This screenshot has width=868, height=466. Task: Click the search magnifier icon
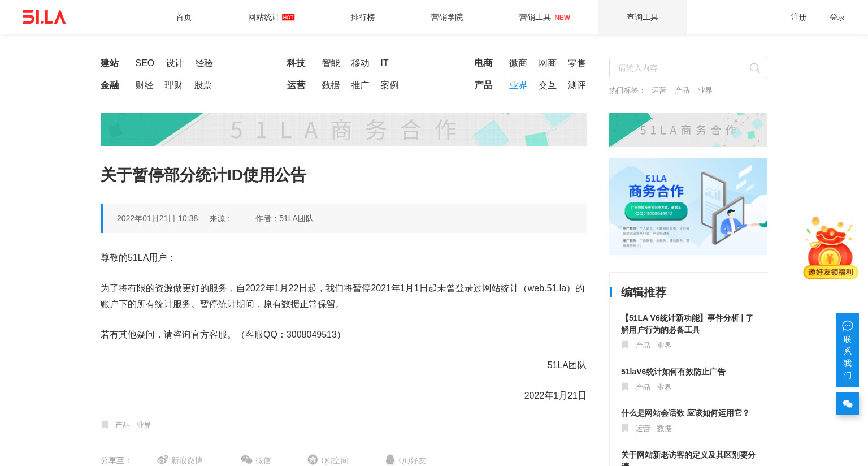[754, 68]
